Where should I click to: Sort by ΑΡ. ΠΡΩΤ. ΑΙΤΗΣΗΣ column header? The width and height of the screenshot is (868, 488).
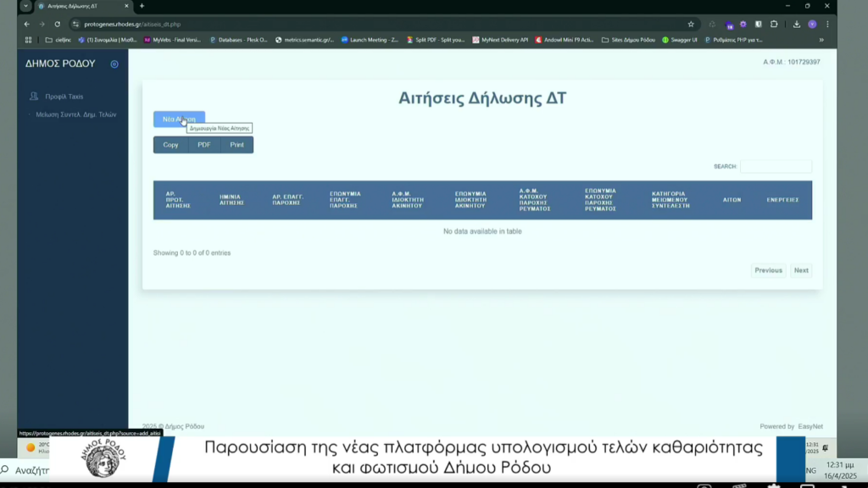[x=178, y=201]
